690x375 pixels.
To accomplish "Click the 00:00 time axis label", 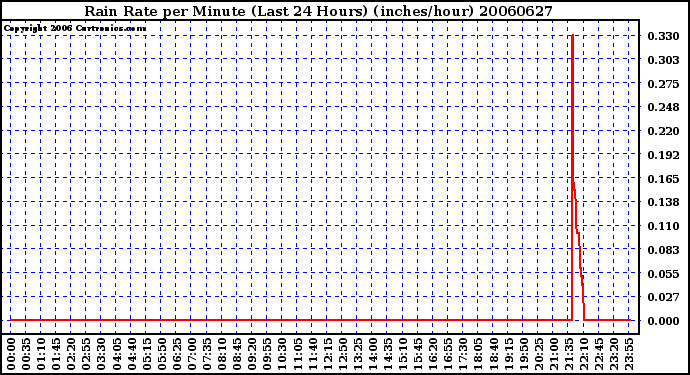I will tap(11, 354).
